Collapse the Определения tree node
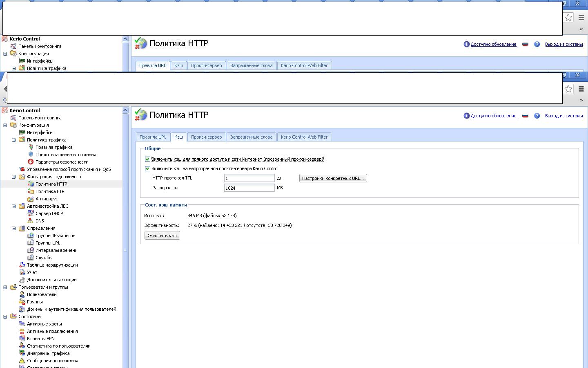 click(x=13, y=228)
